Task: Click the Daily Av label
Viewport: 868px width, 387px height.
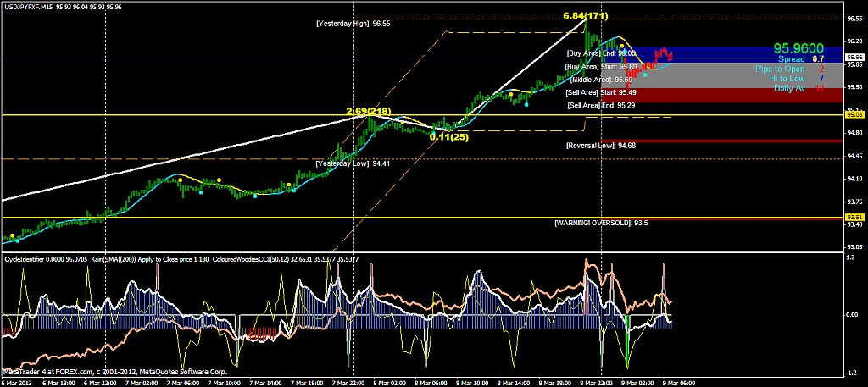Action: coord(789,88)
